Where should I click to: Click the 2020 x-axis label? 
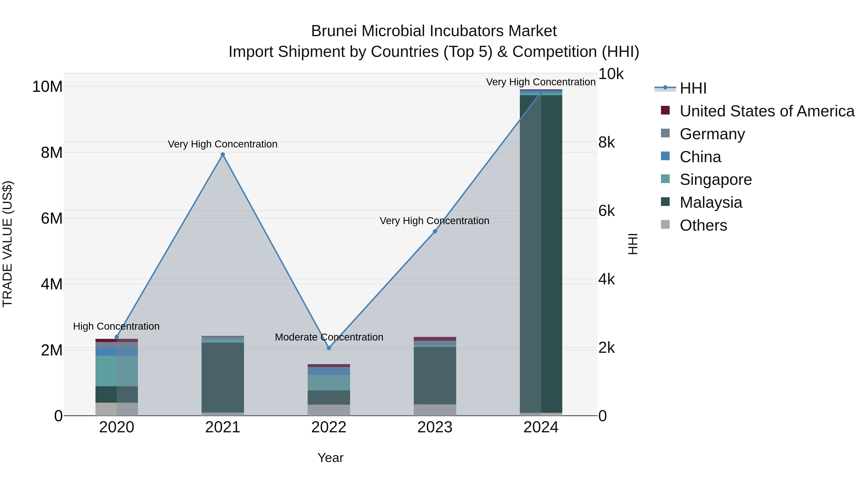tap(117, 427)
